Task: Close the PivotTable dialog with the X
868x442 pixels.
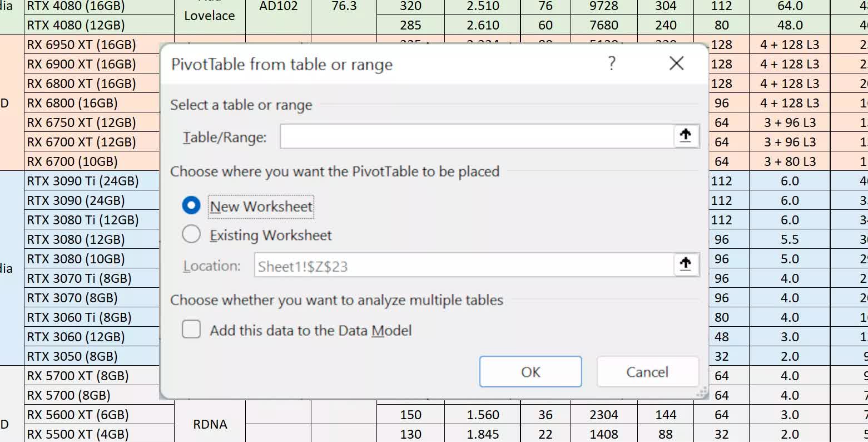Action: [x=676, y=63]
